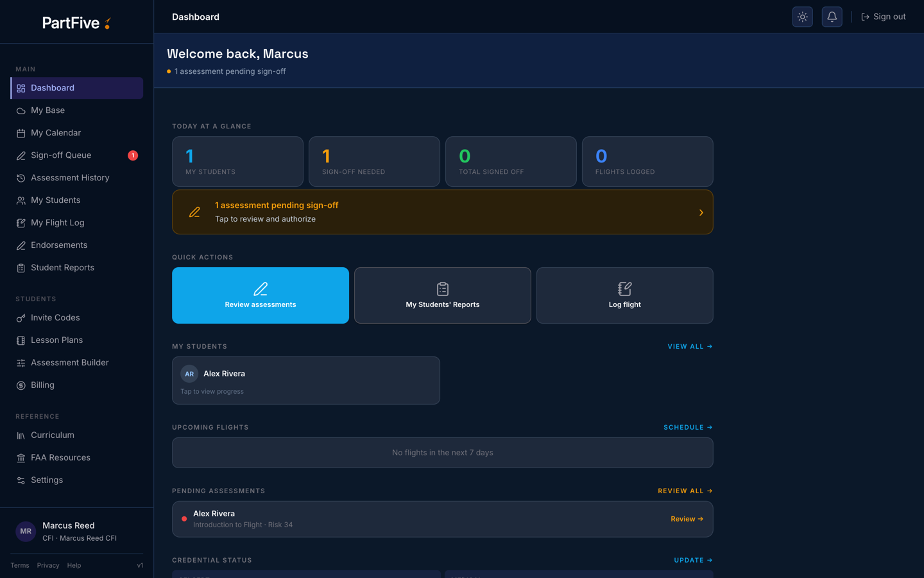Click the Sign out link
This screenshot has height=578, width=924.
click(883, 17)
